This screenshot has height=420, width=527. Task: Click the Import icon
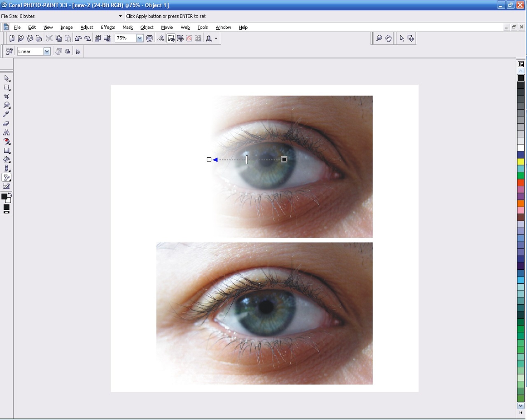click(98, 38)
